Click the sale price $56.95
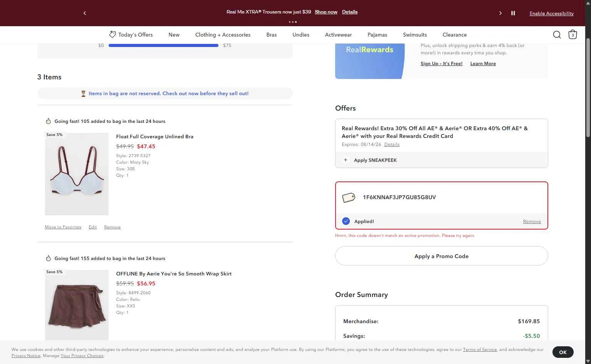This screenshot has height=364, width=591. (146, 283)
